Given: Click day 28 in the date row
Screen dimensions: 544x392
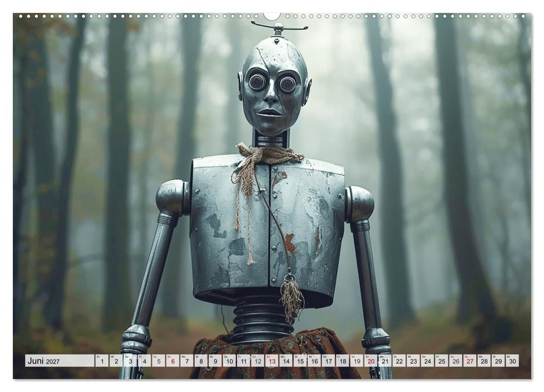Looking at the screenshot, I should 484,361.
